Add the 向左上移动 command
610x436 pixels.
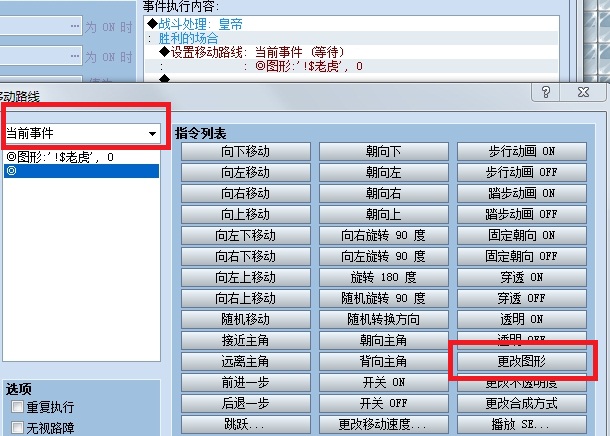click(245, 277)
